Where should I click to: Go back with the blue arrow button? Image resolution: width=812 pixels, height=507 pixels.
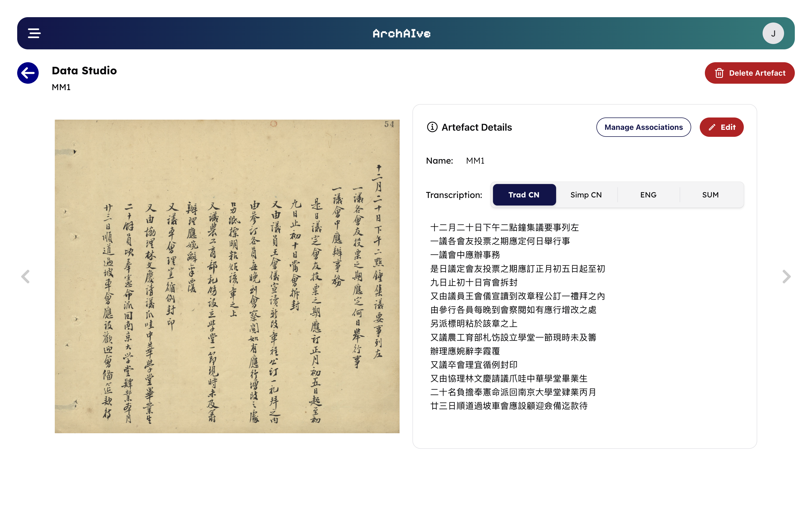click(28, 73)
